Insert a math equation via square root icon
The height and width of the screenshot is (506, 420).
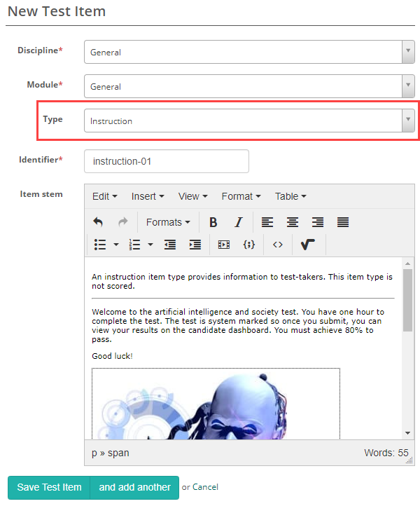pos(307,245)
